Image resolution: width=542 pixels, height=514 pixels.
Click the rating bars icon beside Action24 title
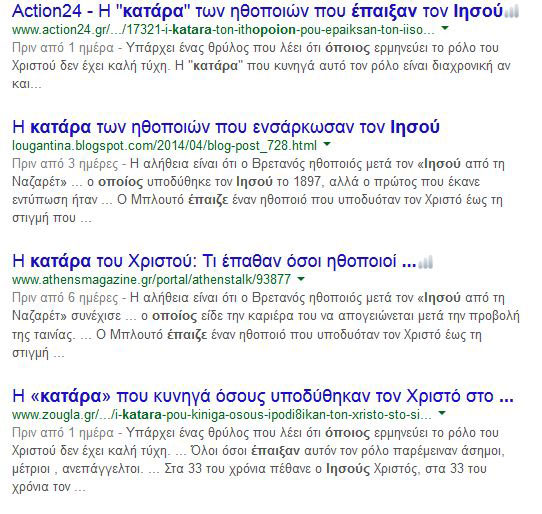[x=512, y=12]
